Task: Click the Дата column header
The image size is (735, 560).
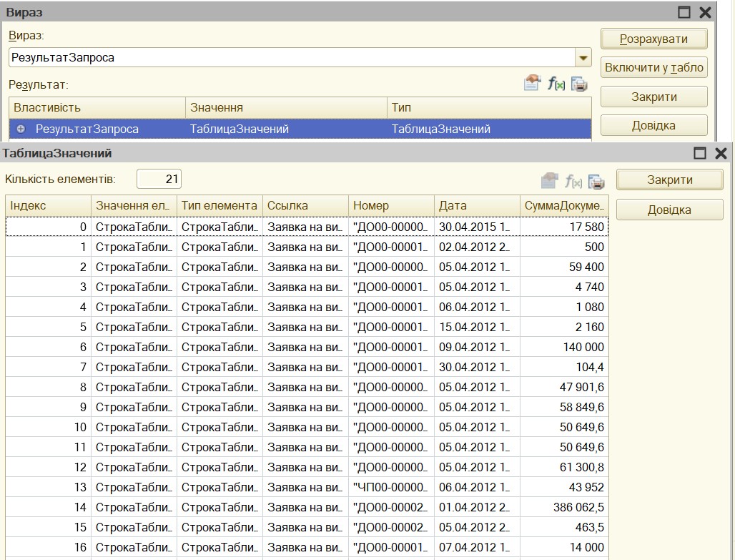Action: pyautogui.click(x=477, y=205)
